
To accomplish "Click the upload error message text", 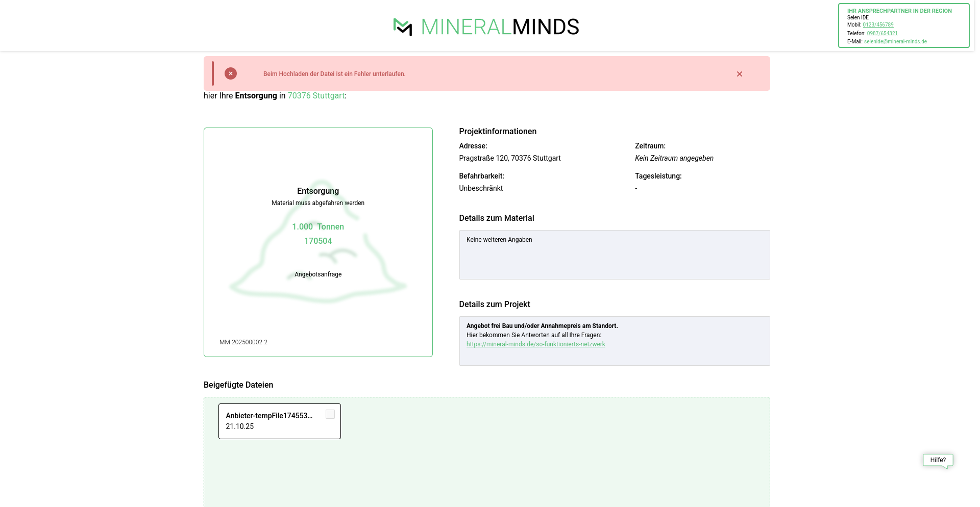I will coord(334,74).
